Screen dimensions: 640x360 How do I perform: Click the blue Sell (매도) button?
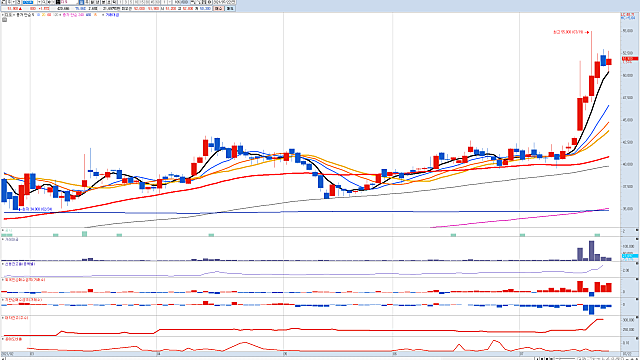230,9
